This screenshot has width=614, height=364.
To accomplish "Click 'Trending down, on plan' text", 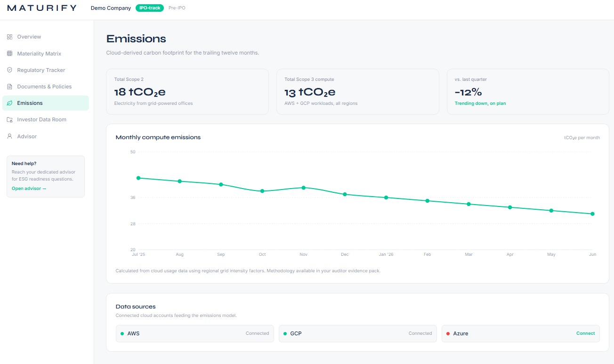I will pyautogui.click(x=480, y=103).
